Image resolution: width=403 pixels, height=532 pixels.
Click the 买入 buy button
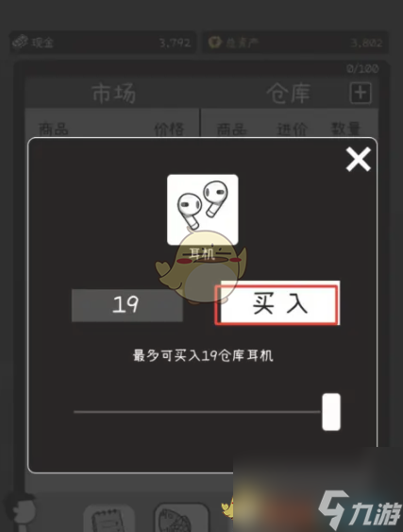(x=277, y=303)
